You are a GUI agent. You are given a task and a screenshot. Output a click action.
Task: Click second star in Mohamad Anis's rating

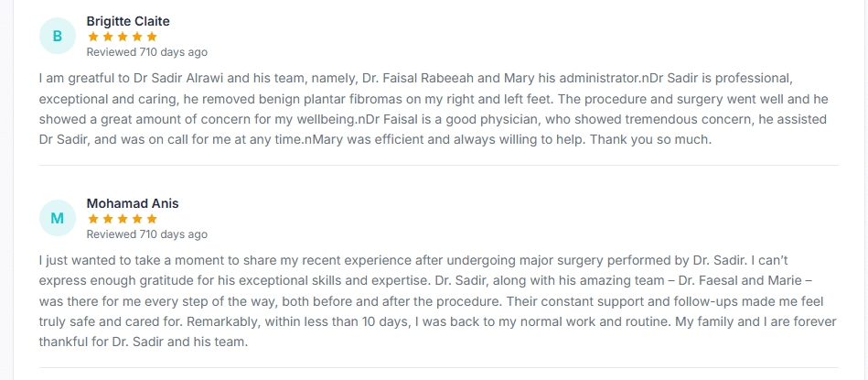(x=108, y=219)
